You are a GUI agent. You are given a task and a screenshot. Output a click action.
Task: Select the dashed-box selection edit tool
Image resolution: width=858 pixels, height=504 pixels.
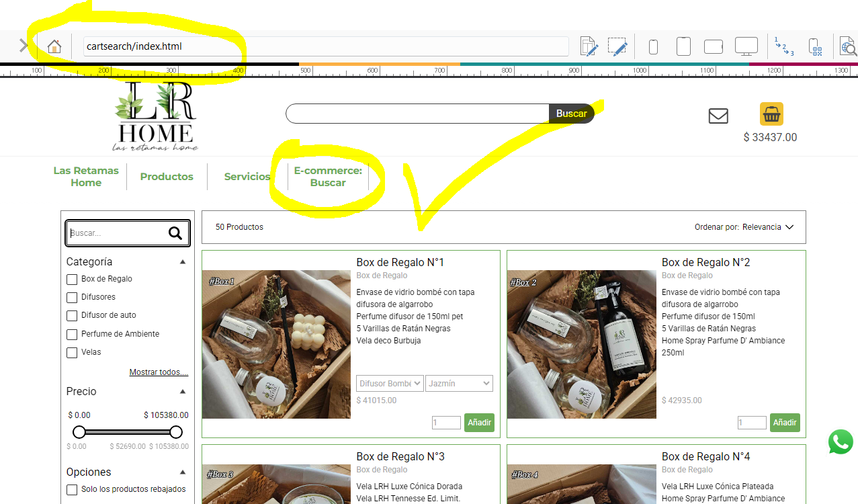tap(617, 46)
